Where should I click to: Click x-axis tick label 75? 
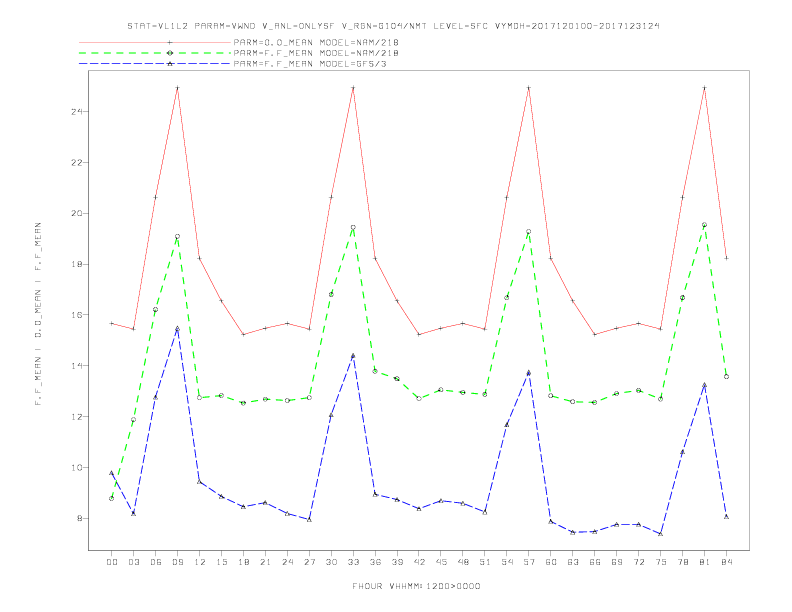[x=661, y=562]
